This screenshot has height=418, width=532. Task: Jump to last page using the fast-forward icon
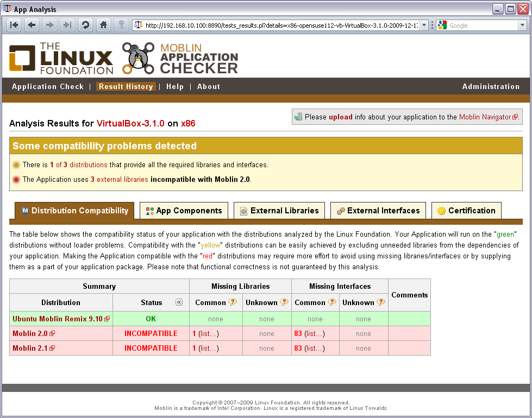tap(67, 25)
